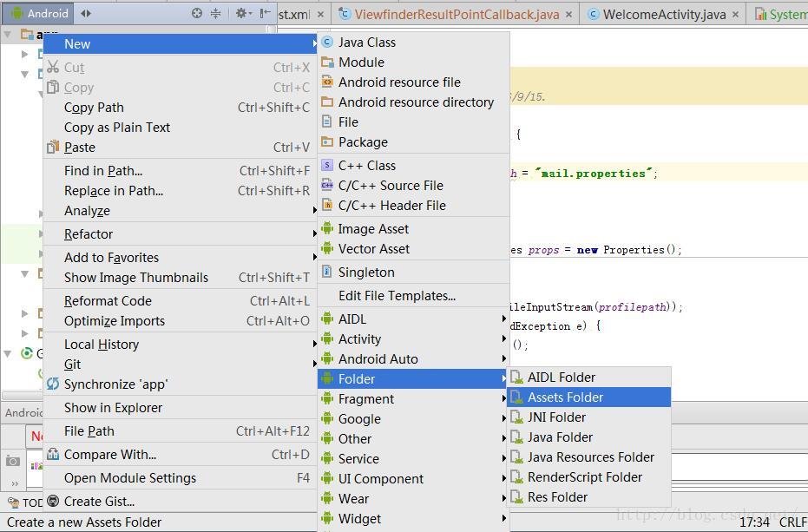Click the JNI Folder icon

pos(517,417)
